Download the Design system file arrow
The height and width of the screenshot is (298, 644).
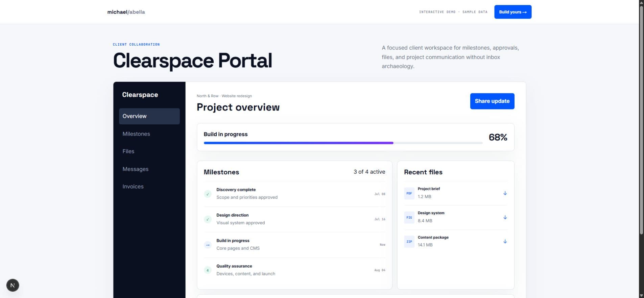click(505, 217)
